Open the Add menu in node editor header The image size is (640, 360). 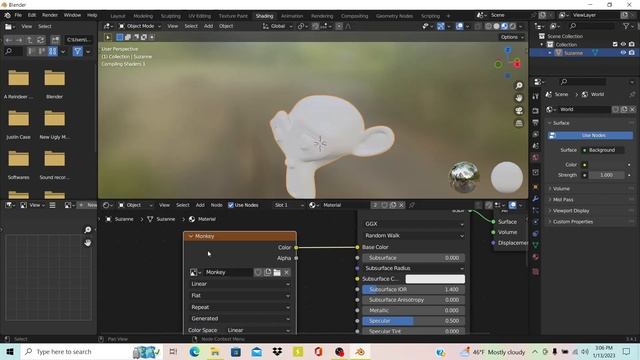coord(200,205)
